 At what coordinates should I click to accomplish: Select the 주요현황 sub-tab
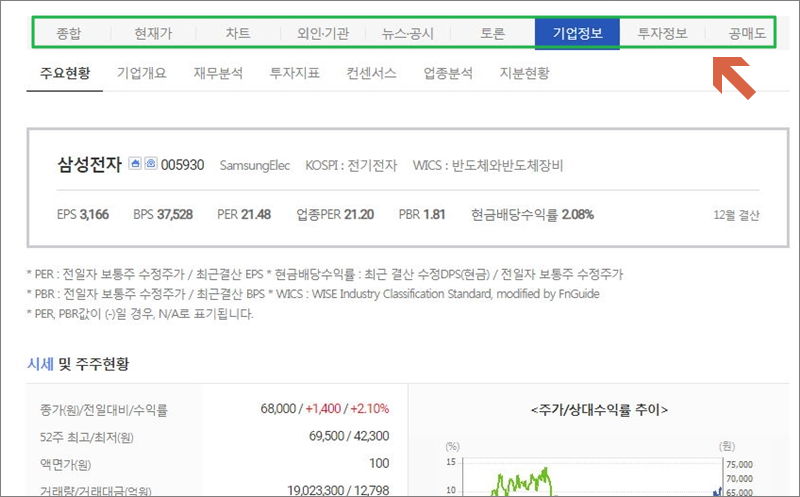coord(65,73)
